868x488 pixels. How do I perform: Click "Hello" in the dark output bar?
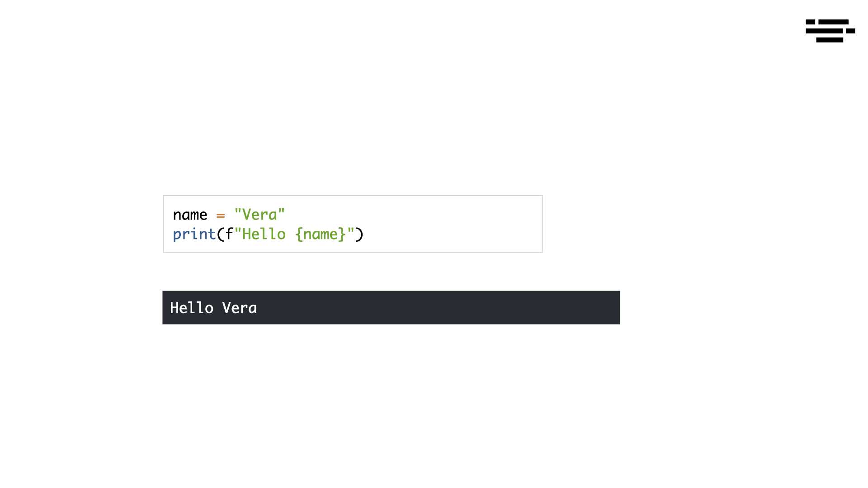[x=192, y=308]
